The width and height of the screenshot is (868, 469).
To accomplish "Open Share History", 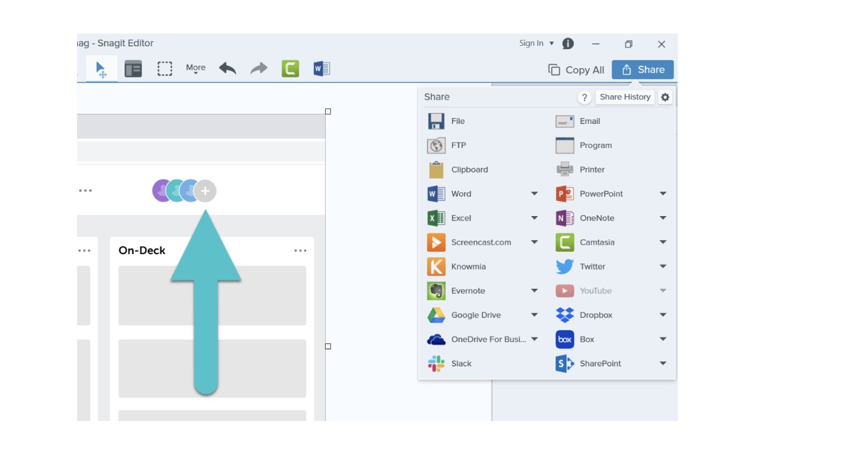I will coord(625,97).
